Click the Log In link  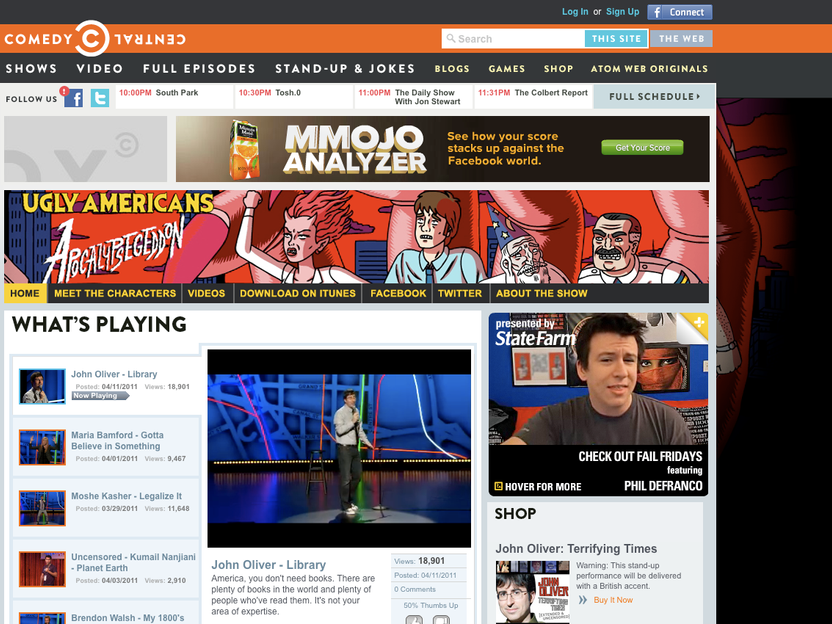click(575, 12)
